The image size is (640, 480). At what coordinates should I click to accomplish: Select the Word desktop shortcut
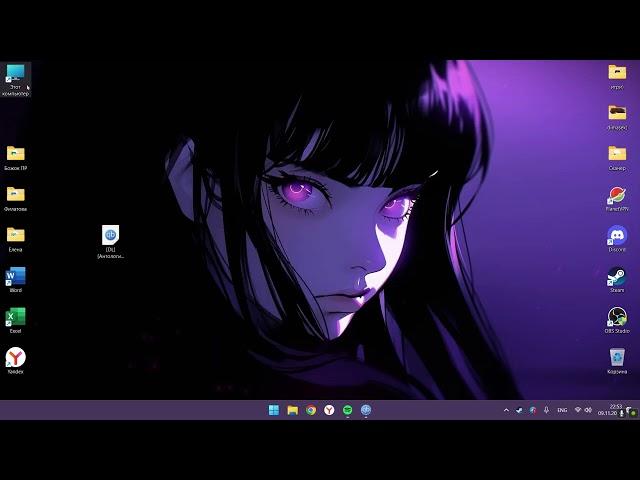coord(16,280)
